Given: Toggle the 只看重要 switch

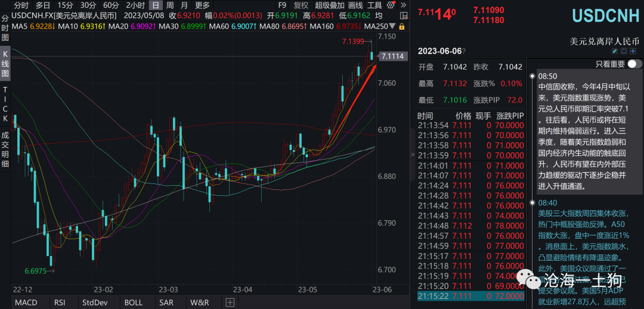Looking at the screenshot, I should tap(634, 64).
